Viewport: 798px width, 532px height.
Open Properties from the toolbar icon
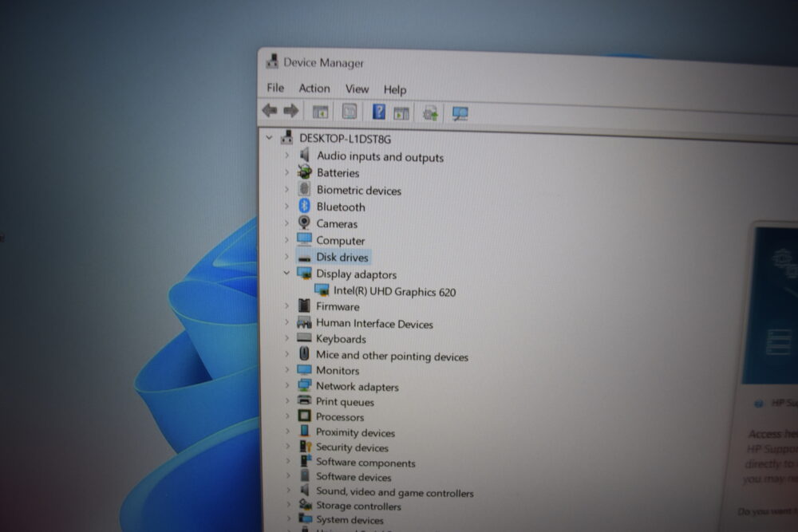point(350,112)
